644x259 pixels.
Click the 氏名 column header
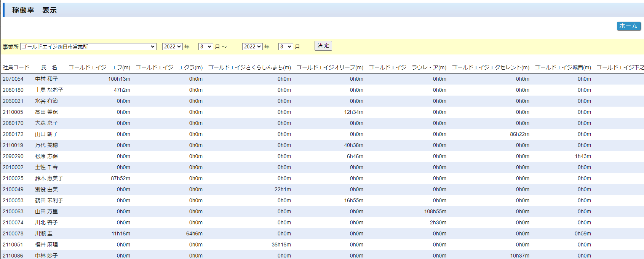tap(49, 67)
